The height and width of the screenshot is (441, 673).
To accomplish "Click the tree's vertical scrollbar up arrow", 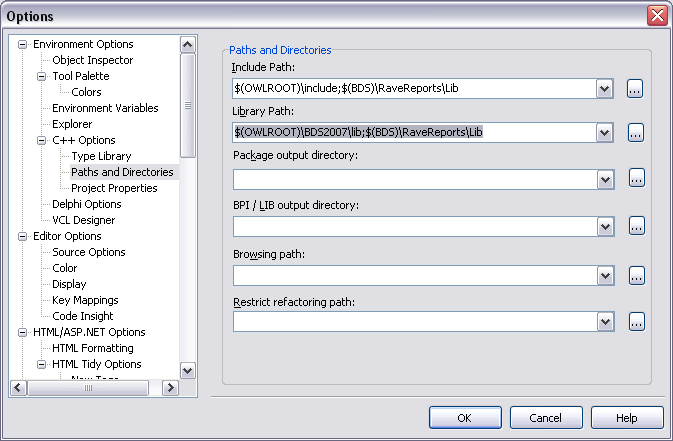I will point(188,45).
